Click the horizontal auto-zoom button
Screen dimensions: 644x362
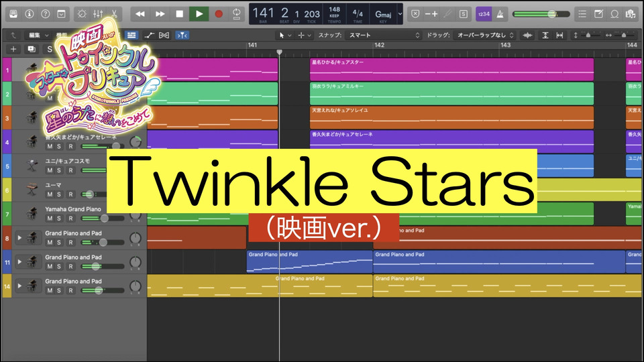(559, 36)
